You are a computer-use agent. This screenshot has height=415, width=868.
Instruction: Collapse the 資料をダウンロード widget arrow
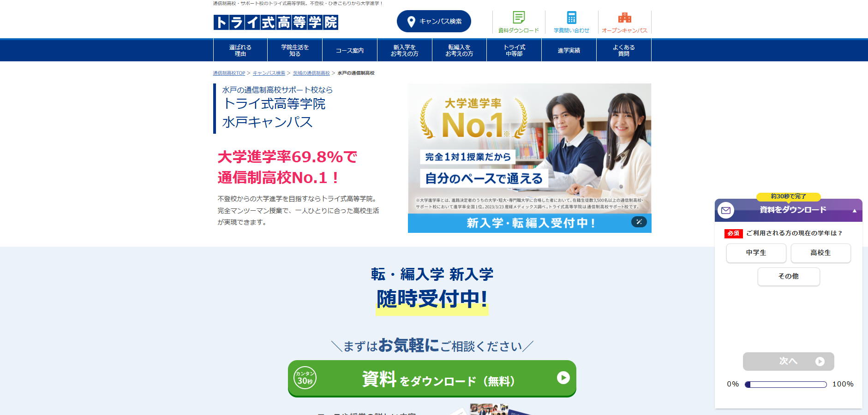(x=854, y=211)
